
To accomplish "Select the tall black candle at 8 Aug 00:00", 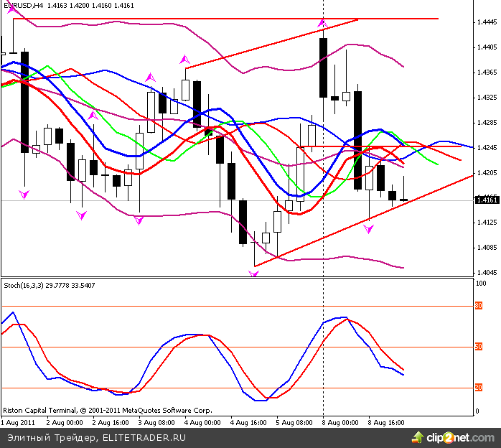I will tap(323, 67).
